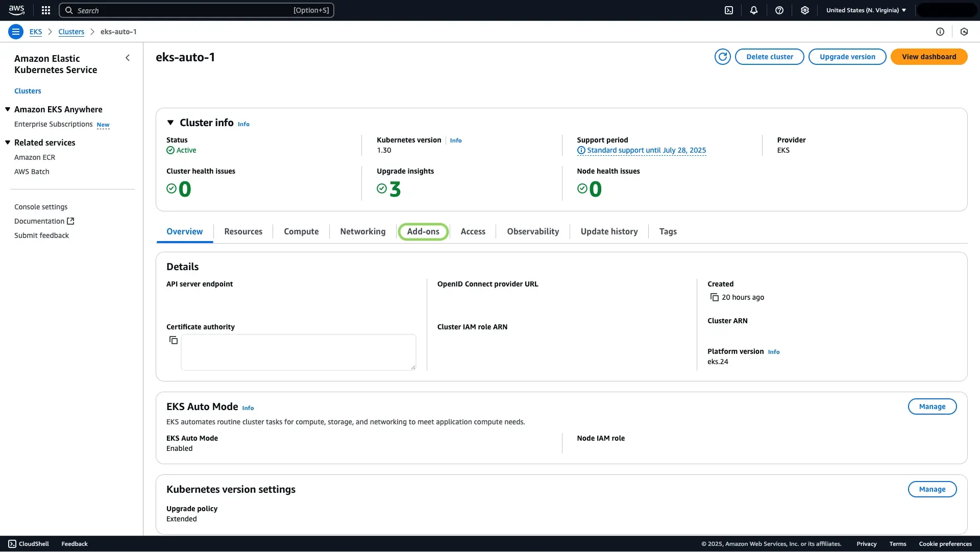
Task: Click the support period info icon
Action: [581, 150]
